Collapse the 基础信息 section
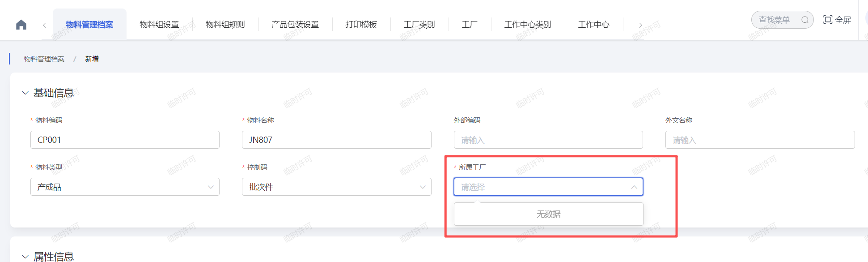 (25, 93)
